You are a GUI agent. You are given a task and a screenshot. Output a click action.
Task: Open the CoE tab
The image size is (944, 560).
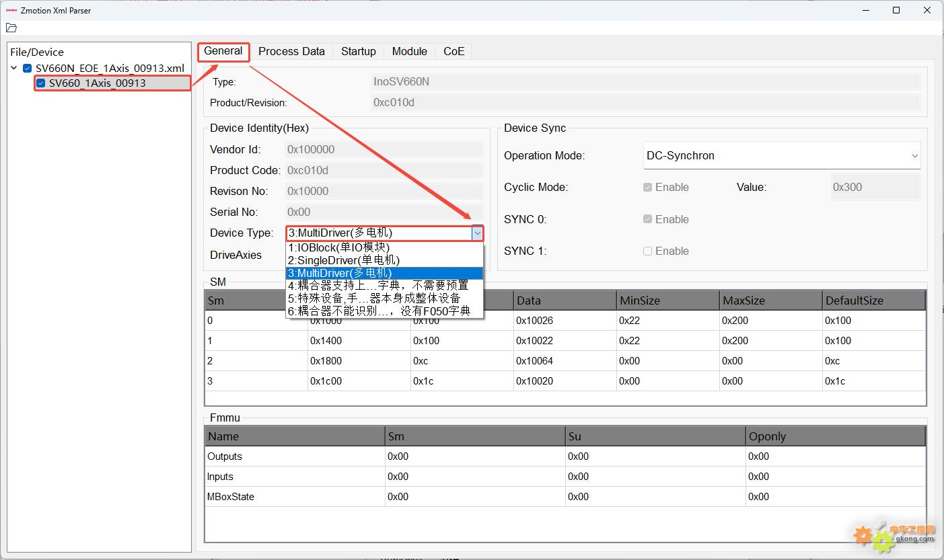click(453, 51)
